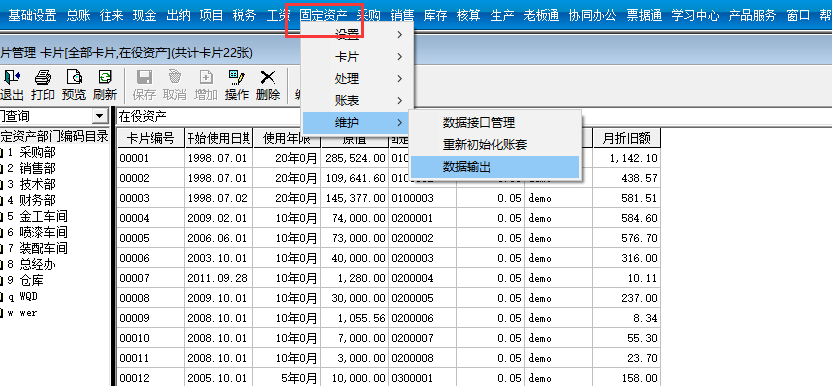Click monthly depreciation 237.00 cell
The height and width of the screenshot is (386, 832).
[x=627, y=298]
